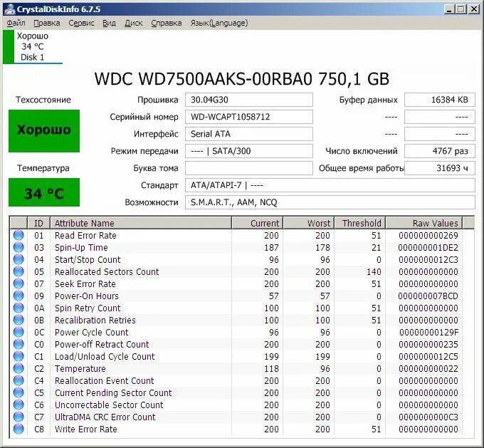Select the UltraDMA CRC Error Count name
The height and width of the screenshot is (448, 484).
(105, 417)
